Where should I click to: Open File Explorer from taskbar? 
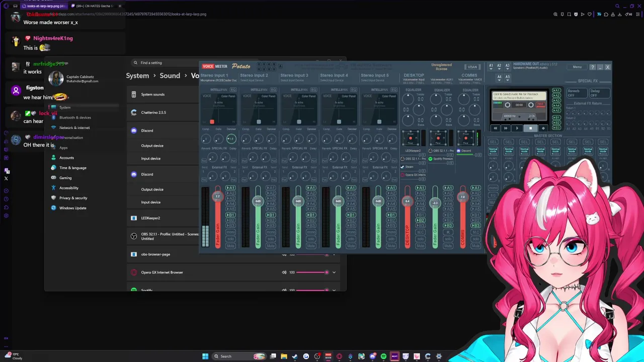(284, 356)
